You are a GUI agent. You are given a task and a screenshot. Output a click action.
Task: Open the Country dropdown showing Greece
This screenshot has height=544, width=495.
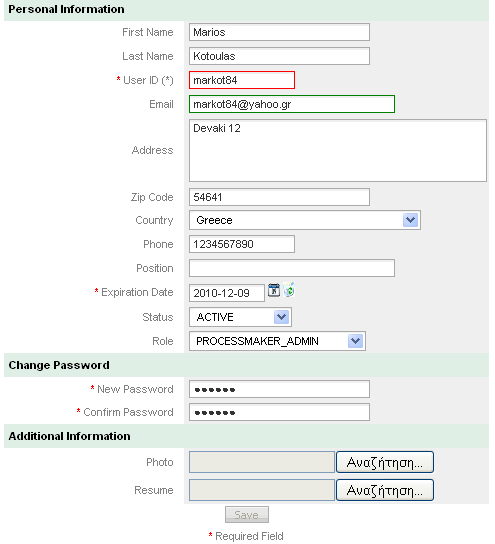tap(305, 220)
